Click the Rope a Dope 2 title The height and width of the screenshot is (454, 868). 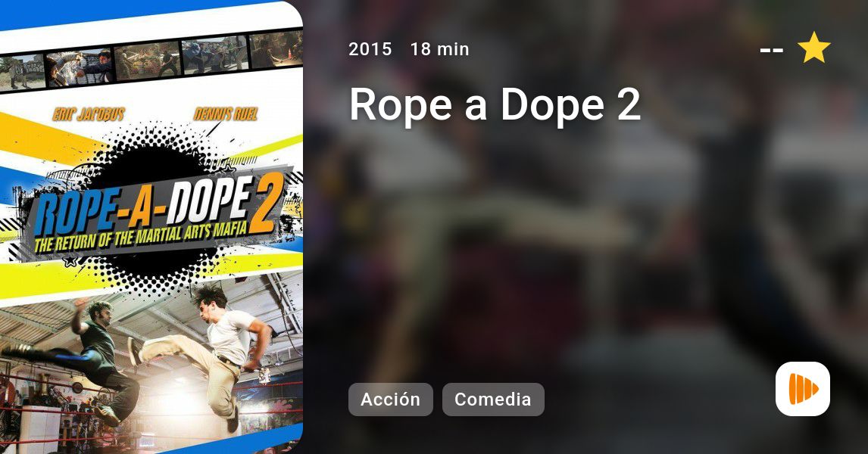pos(495,104)
